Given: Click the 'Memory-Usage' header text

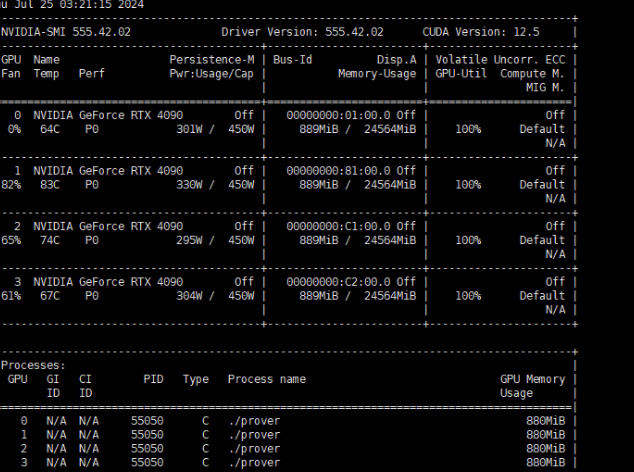Looking at the screenshot, I should [x=377, y=74].
